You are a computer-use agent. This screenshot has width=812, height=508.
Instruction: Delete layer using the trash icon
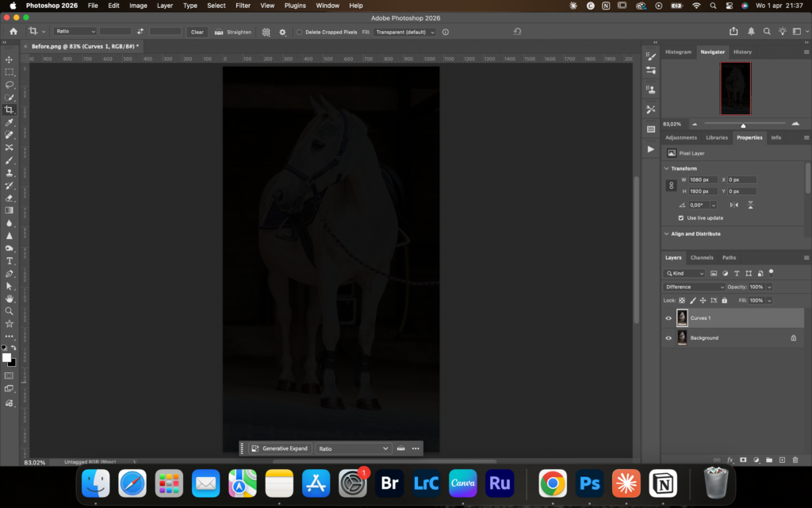(795, 460)
